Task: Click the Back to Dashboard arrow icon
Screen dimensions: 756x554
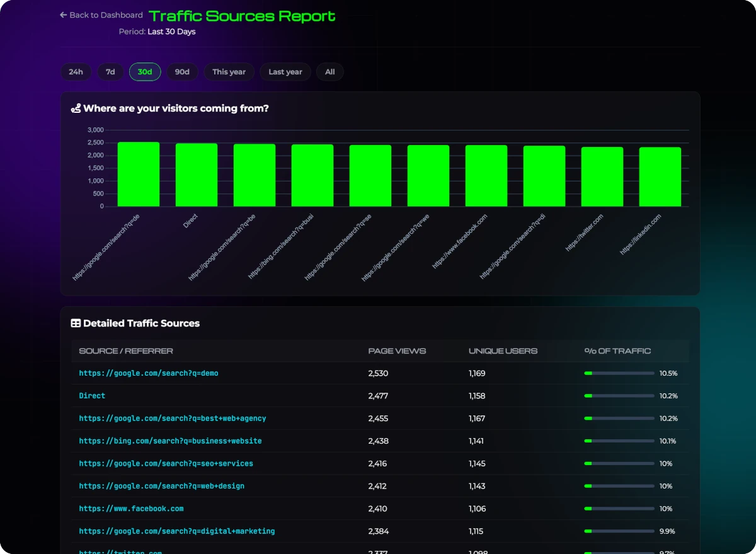Action: (x=63, y=15)
